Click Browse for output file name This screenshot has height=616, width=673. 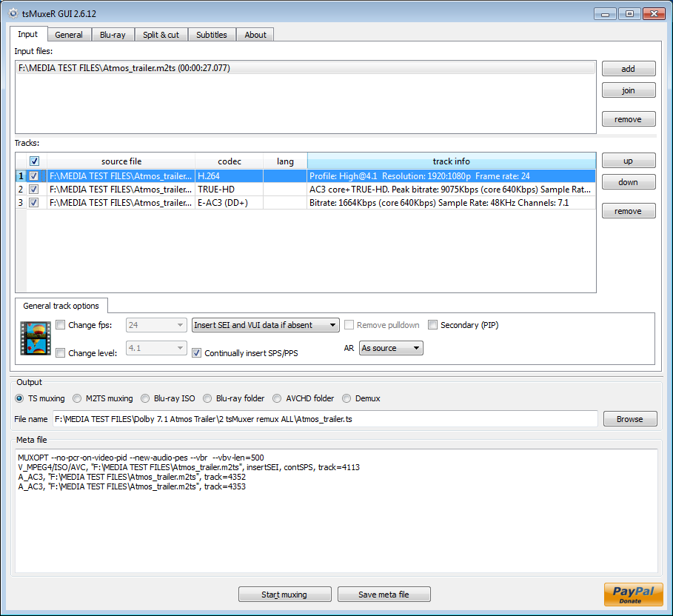tap(629, 419)
